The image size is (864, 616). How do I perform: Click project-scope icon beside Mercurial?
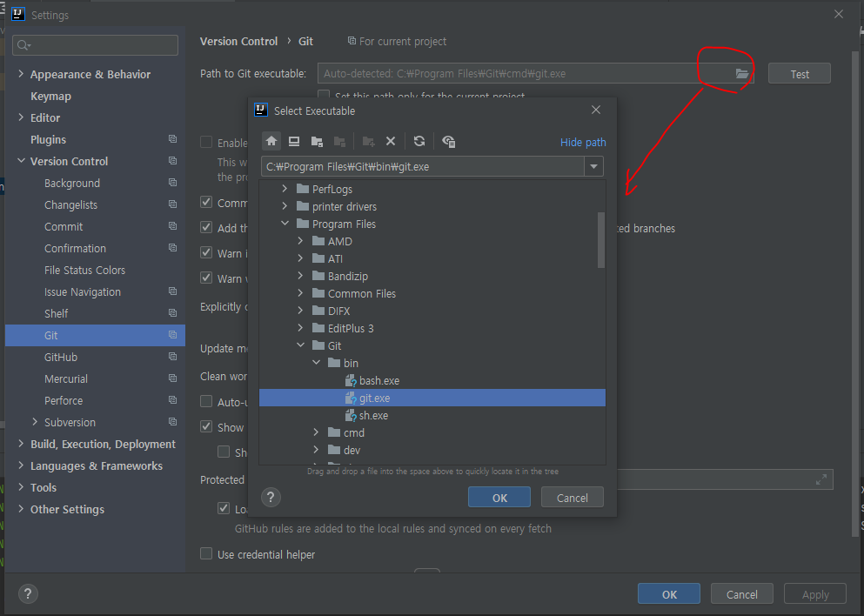click(x=172, y=378)
